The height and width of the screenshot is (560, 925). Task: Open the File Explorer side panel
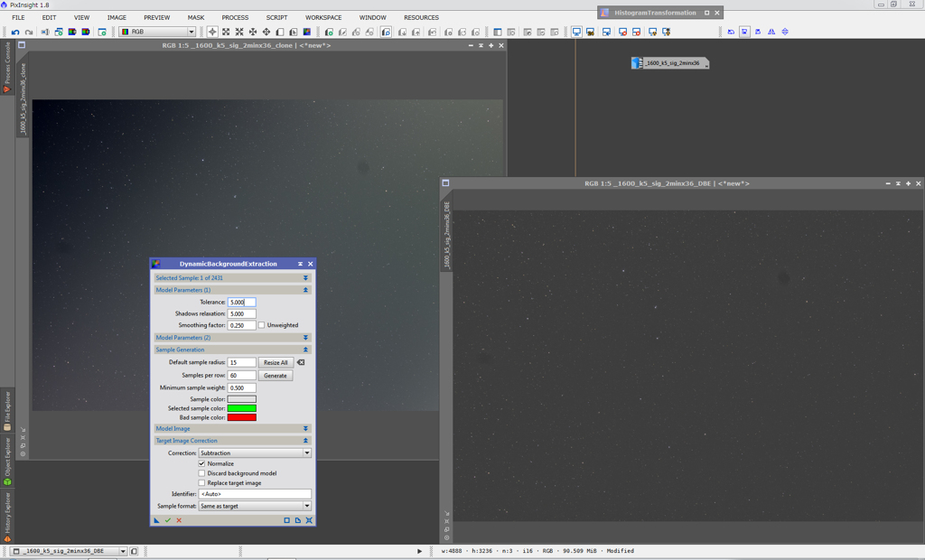click(7, 411)
